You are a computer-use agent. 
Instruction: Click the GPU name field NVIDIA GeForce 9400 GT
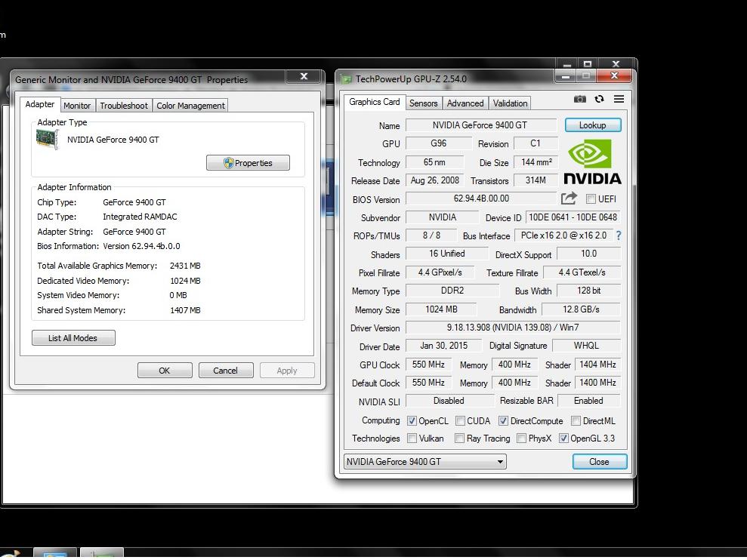(x=480, y=125)
